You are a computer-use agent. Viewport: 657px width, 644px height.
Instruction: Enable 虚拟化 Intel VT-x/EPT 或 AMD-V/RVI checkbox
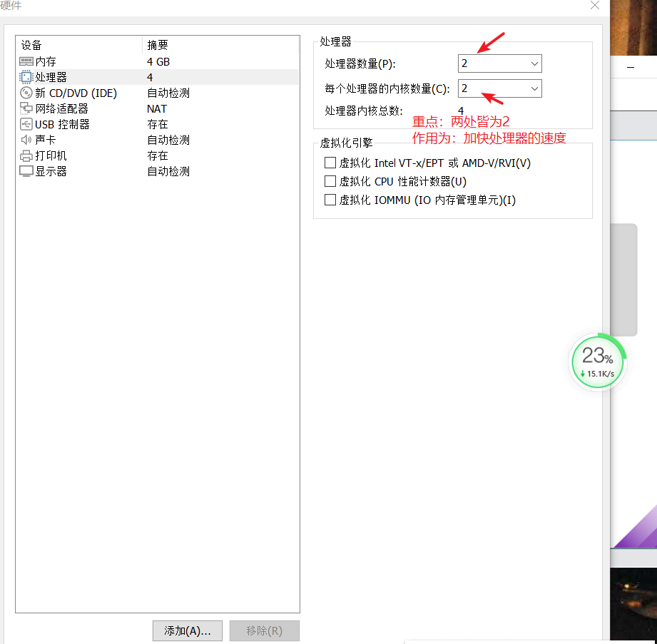(330, 163)
